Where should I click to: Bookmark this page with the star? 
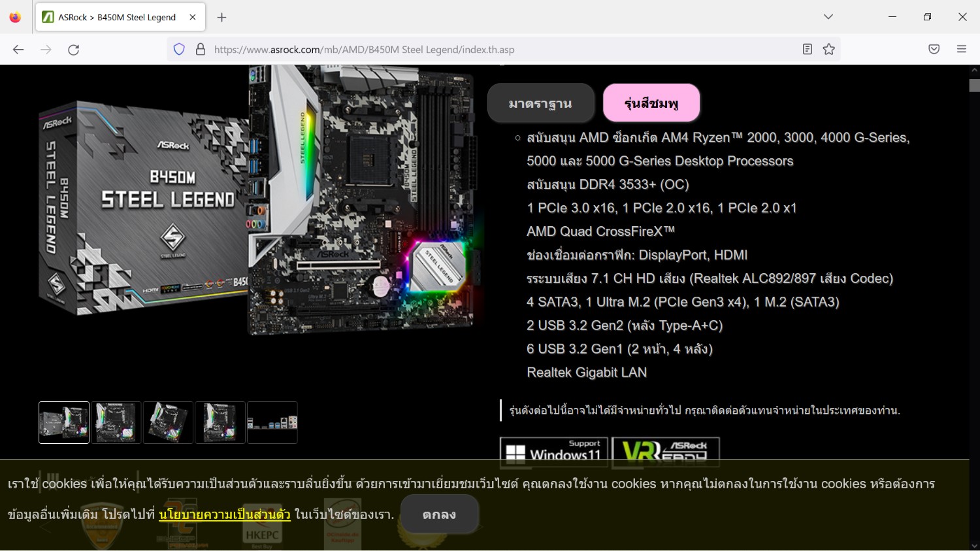829,49
